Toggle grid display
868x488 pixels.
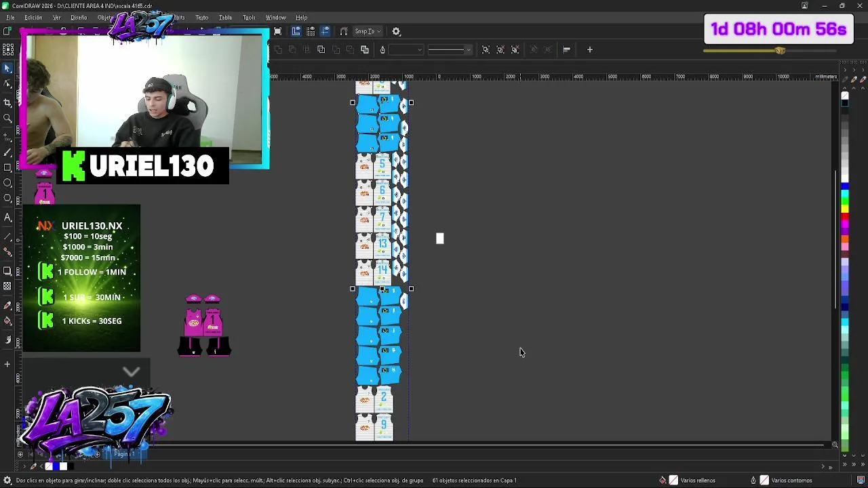(x=311, y=31)
